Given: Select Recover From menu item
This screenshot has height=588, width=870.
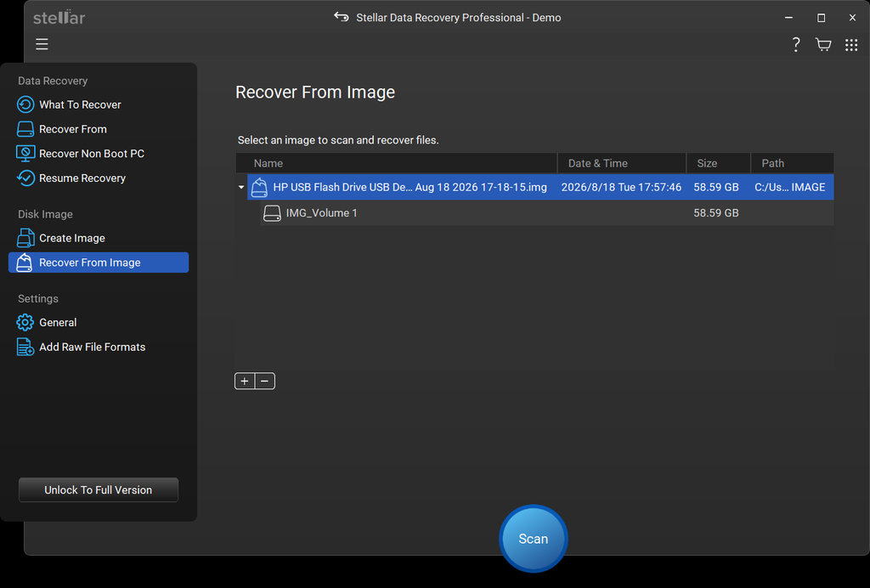Looking at the screenshot, I should tap(73, 129).
